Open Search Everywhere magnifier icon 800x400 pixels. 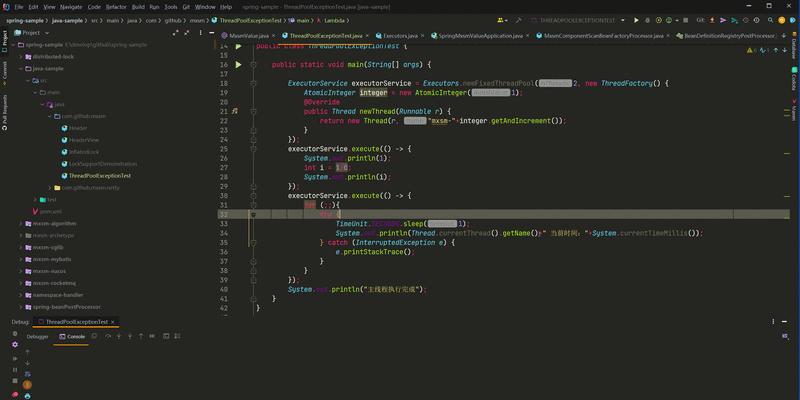coord(770,20)
